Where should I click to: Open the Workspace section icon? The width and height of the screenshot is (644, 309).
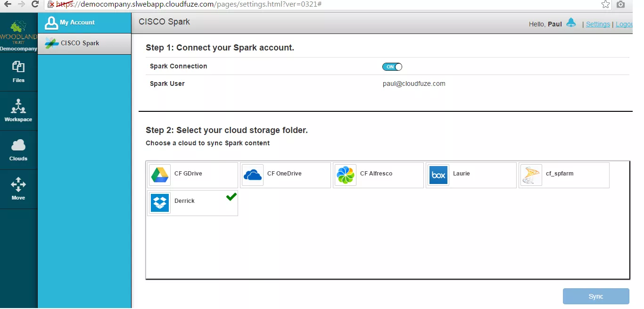point(18,106)
